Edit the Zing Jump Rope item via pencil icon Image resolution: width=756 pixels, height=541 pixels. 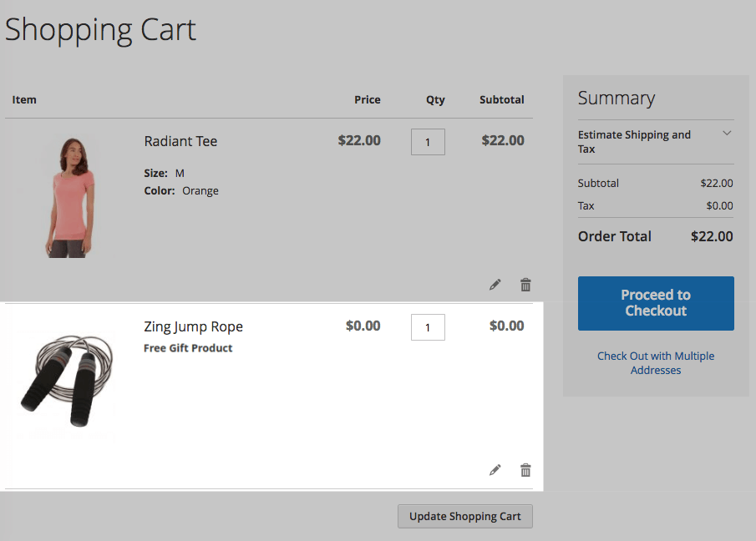coord(495,470)
